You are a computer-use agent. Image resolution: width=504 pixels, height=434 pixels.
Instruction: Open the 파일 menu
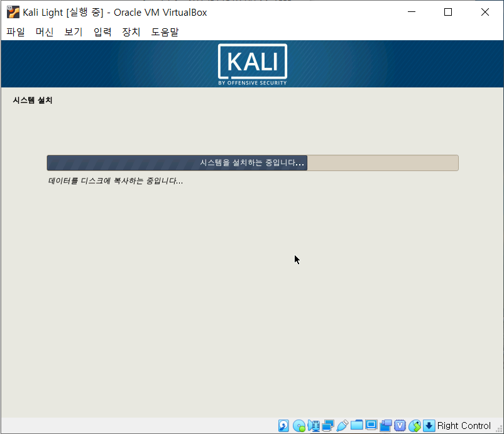pyautogui.click(x=16, y=32)
